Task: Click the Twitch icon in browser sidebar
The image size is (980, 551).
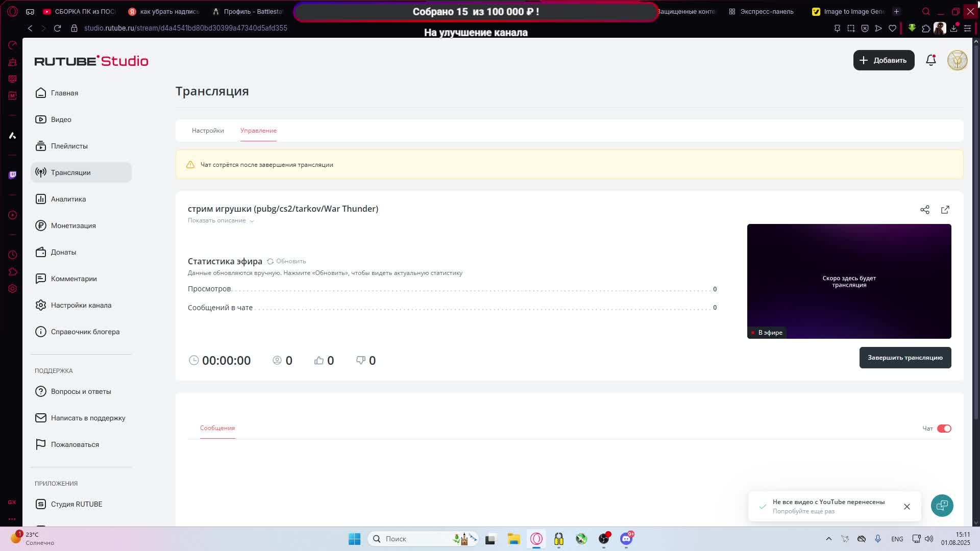Action: coord(12,175)
